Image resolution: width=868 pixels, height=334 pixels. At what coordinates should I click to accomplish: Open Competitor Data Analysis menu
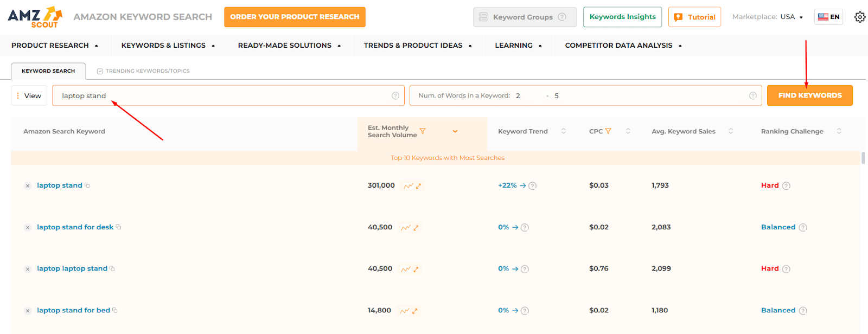coord(623,46)
